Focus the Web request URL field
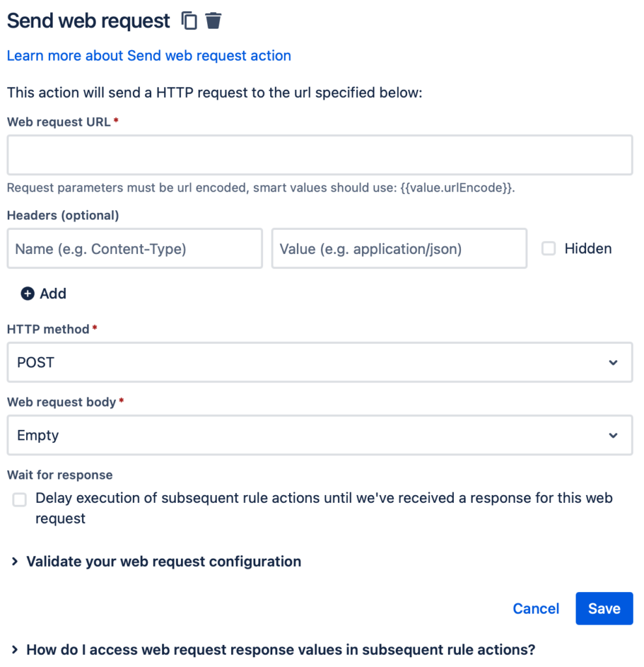This screenshot has width=644, height=667. 320,155
